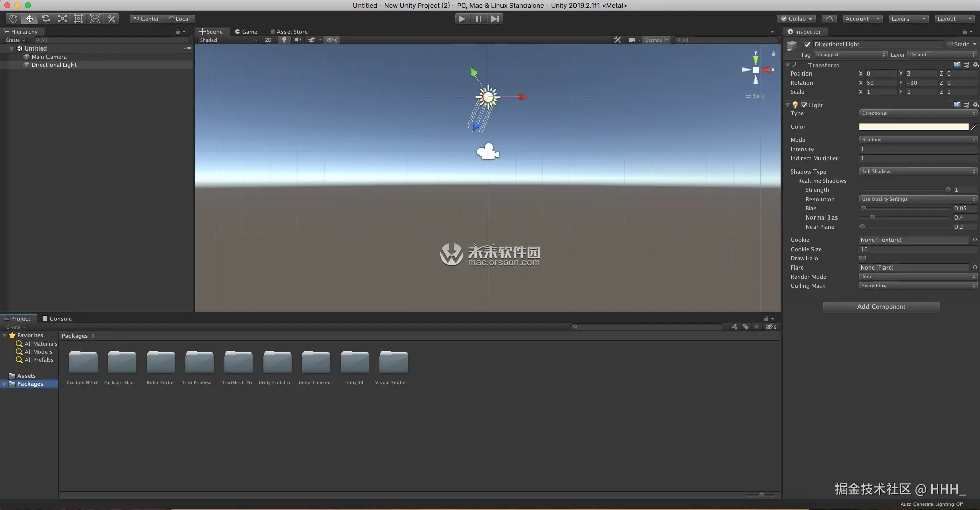Open Light Type dropdown
This screenshot has height=510, width=980.
[x=918, y=113]
